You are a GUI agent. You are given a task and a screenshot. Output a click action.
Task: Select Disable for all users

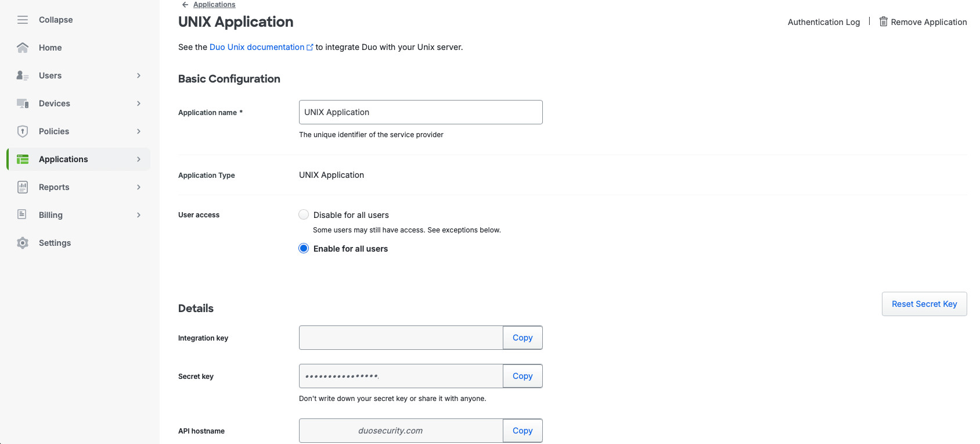point(304,214)
